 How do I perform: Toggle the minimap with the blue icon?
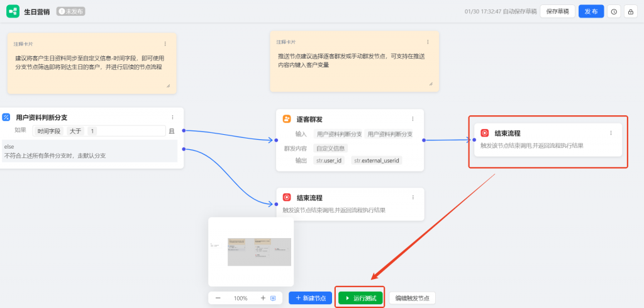tap(273, 298)
